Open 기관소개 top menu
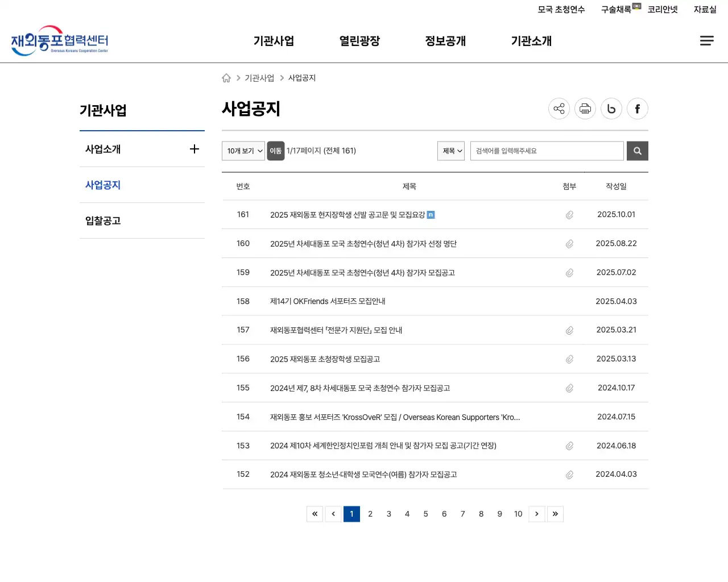 pos(531,41)
